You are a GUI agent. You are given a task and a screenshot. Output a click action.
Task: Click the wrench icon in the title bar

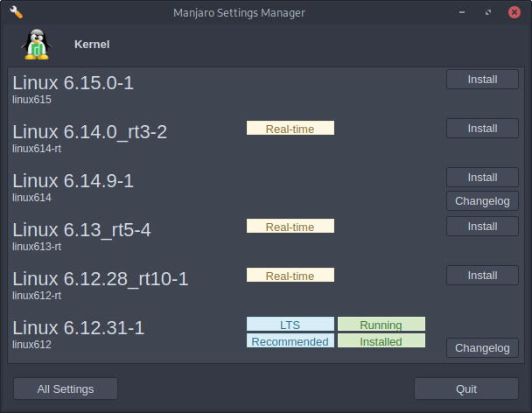click(16, 12)
